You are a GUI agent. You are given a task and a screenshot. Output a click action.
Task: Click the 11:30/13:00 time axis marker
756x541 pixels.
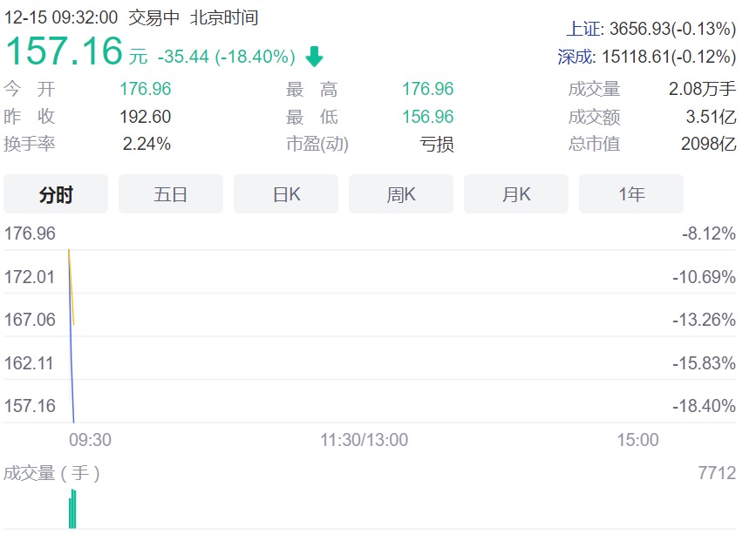[364, 440]
